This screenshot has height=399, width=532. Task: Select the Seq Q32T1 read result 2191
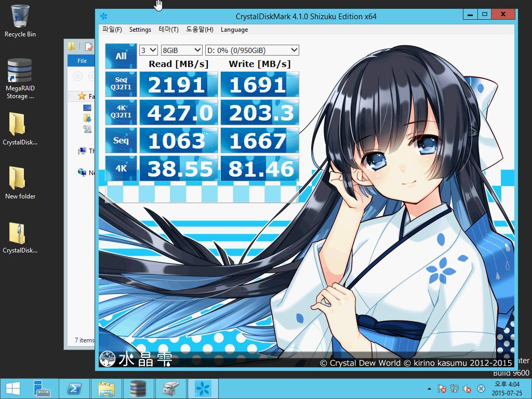(x=179, y=84)
